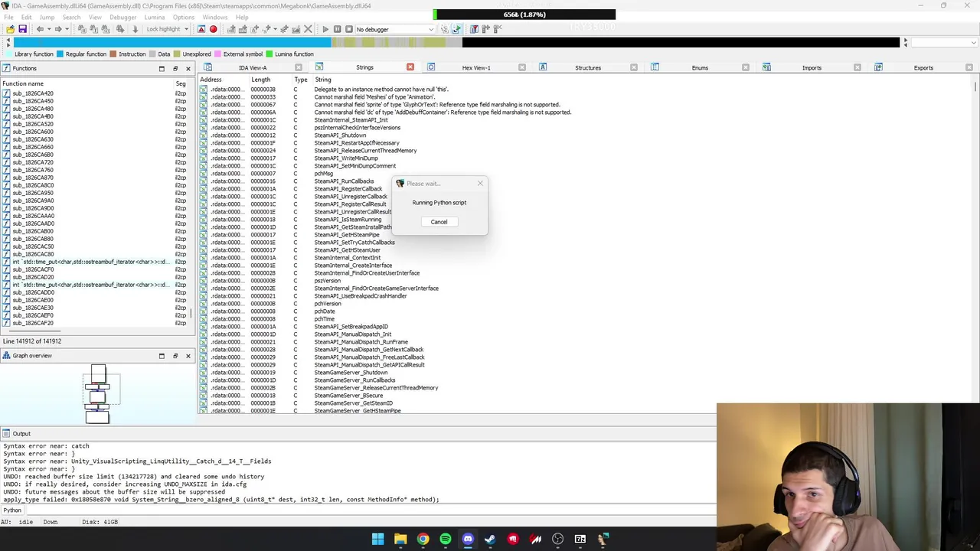Click the Exports tab icon
Viewport: 980px width, 551px height.
pyautogui.click(x=878, y=67)
